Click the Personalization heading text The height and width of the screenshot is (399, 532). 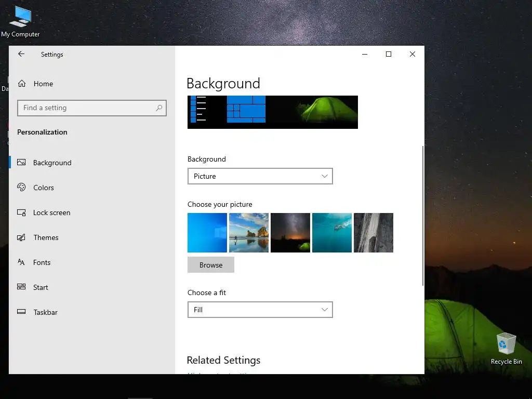pyautogui.click(x=42, y=132)
